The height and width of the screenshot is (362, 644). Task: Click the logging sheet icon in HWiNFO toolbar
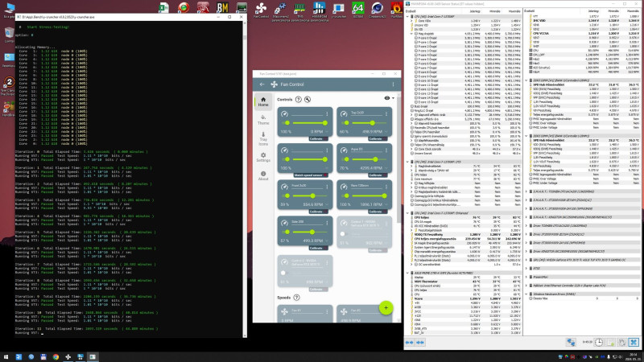(x=610, y=342)
